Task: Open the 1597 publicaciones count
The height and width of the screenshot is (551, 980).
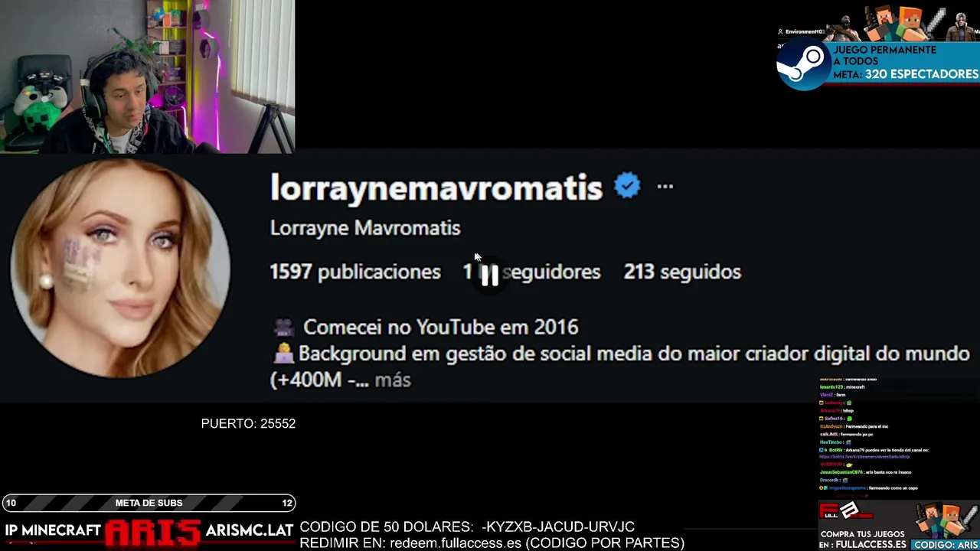Action: tap(355, 272)
